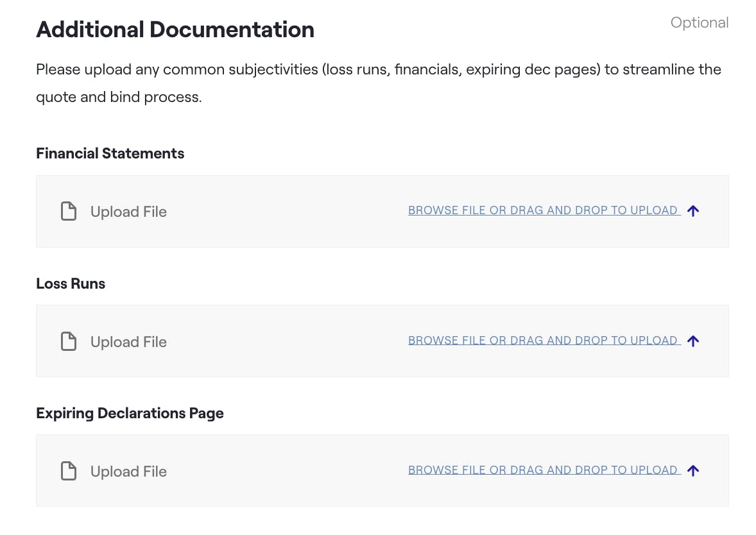Hit the upload arrow for Expiring Declarations Page

point(692,471)
